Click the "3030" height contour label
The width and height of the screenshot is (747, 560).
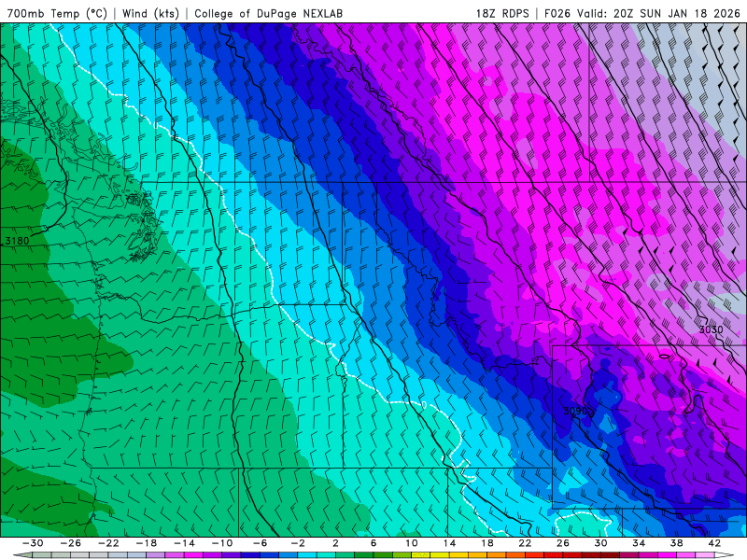[x=711, y=329]
